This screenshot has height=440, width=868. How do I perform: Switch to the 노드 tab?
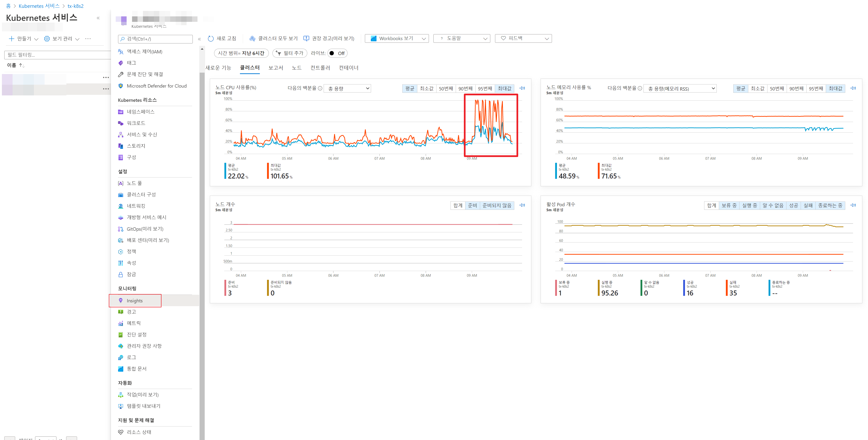[x=297, y=68]
